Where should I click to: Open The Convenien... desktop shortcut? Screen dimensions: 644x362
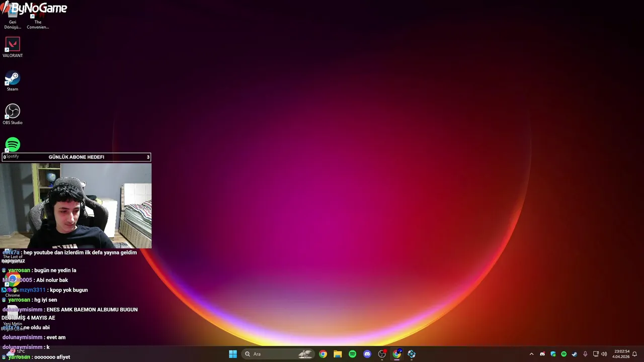[x=38, y=16]
